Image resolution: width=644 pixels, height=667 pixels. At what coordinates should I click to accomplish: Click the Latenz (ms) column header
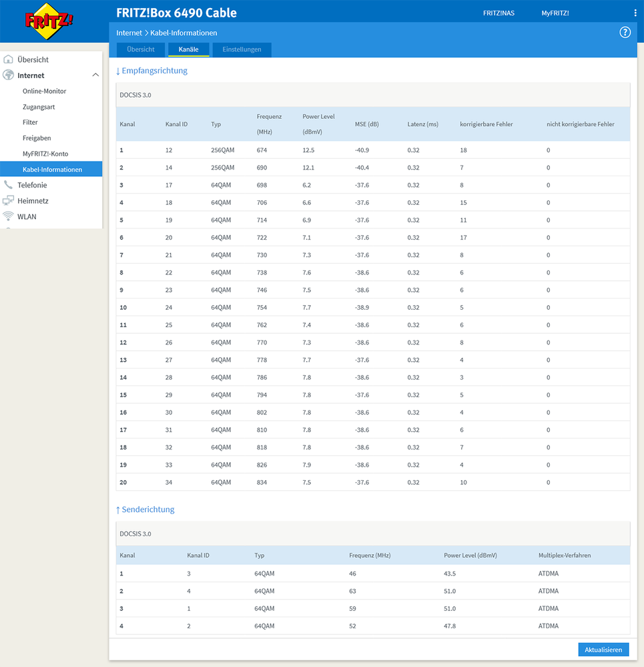pos(422,124)
